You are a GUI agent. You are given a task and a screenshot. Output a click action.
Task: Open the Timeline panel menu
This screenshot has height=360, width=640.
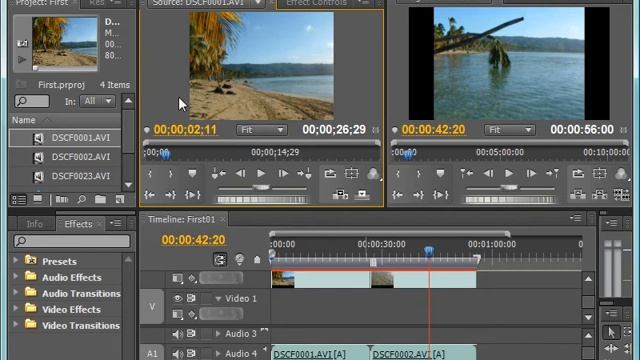576,218
